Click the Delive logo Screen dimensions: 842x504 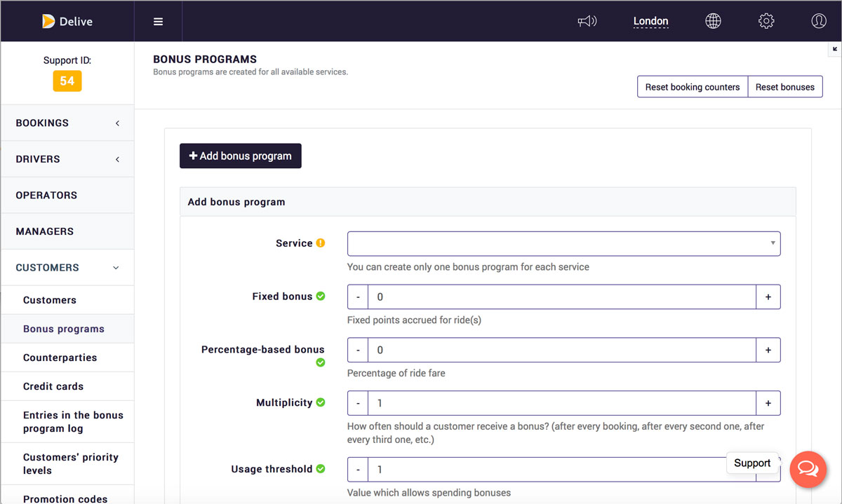click(x=67, y=21)
